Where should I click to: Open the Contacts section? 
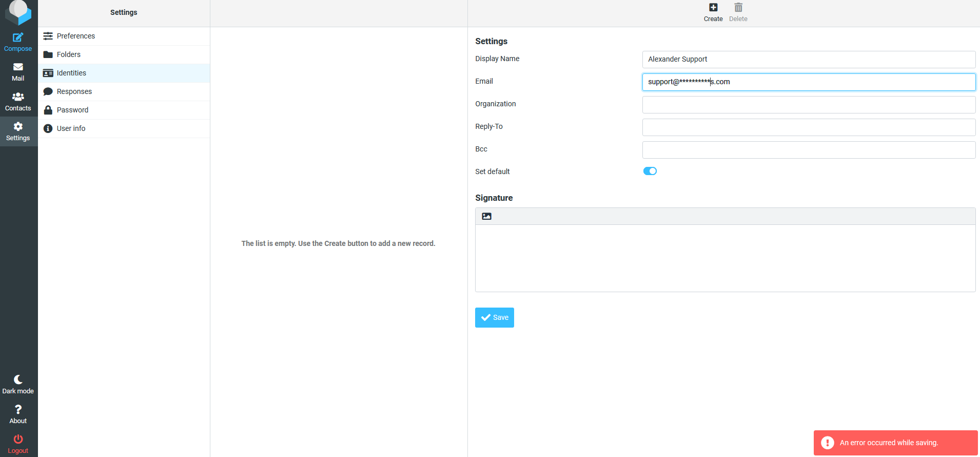pyautogui.click(x=18, y=102)
